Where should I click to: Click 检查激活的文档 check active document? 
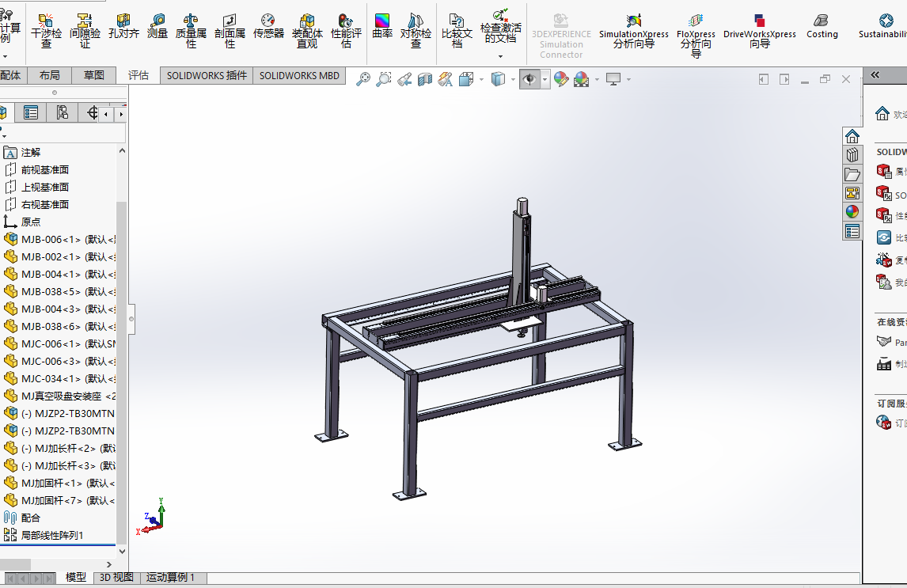500,26
